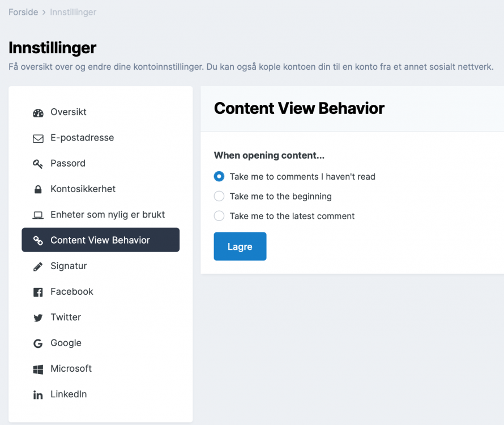Click the Facebook logo icon
Screen dimensions: 504x425
38,292
